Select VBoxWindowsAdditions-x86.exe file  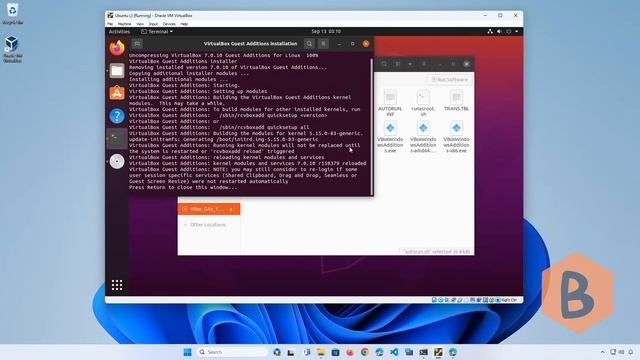point(456,137)
